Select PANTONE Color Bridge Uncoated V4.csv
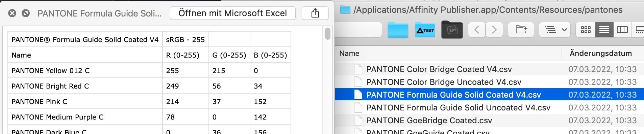644x134 pixels. [490, 82]
